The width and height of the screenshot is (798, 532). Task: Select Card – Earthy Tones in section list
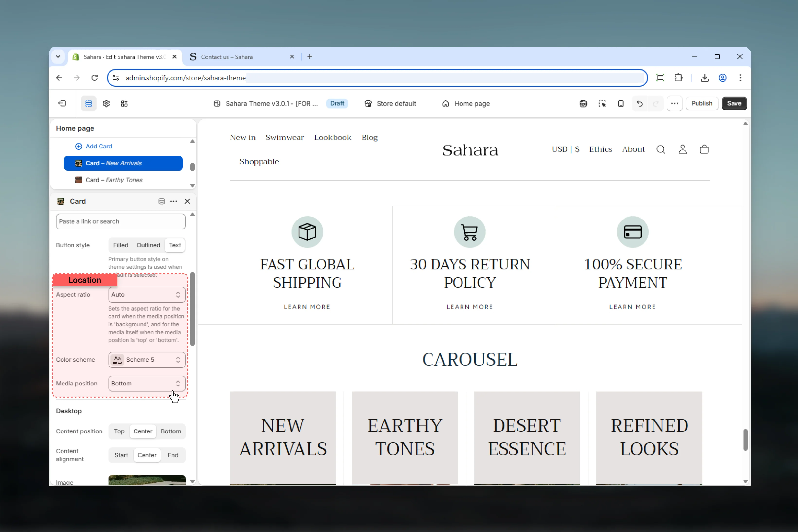pos(123,180)
